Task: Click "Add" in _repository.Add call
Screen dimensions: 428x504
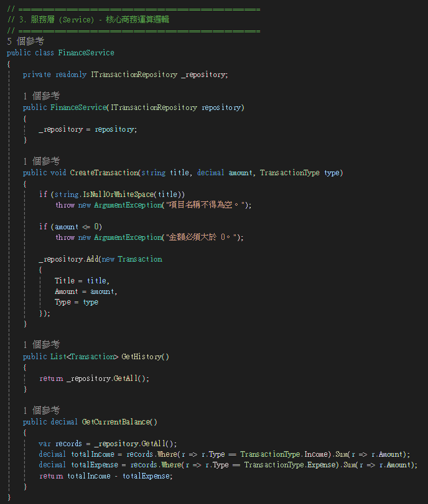Action: coord(92,259)
